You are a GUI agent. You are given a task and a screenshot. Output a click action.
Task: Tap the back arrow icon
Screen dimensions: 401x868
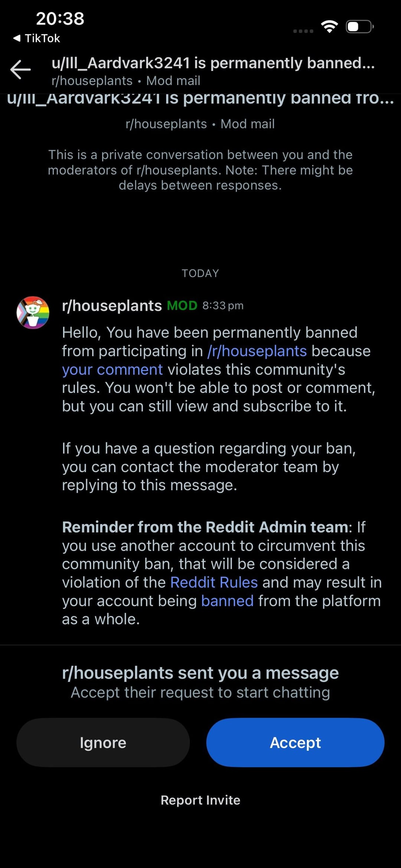click(x=20, y=69)
